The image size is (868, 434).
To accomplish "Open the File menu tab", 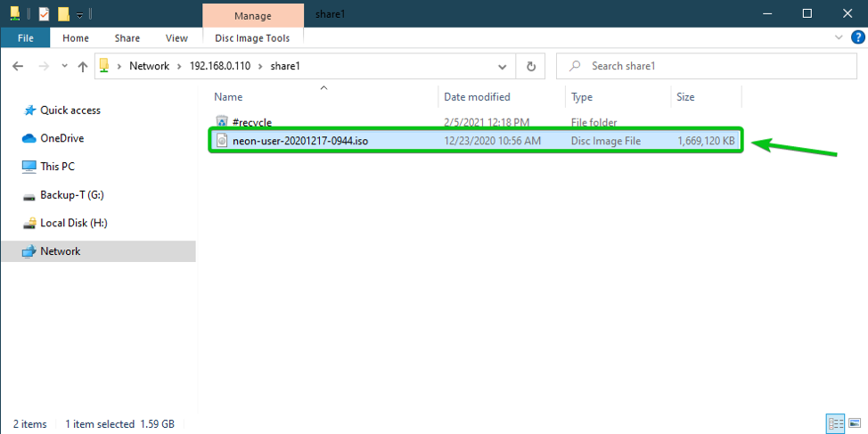I will pyautogui.click(x=26, y=38).
